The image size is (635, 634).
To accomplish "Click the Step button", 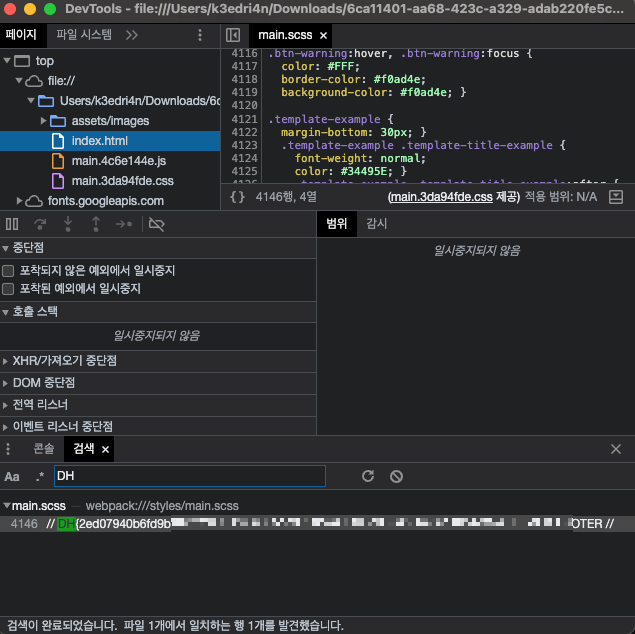I will click(124, 224).
